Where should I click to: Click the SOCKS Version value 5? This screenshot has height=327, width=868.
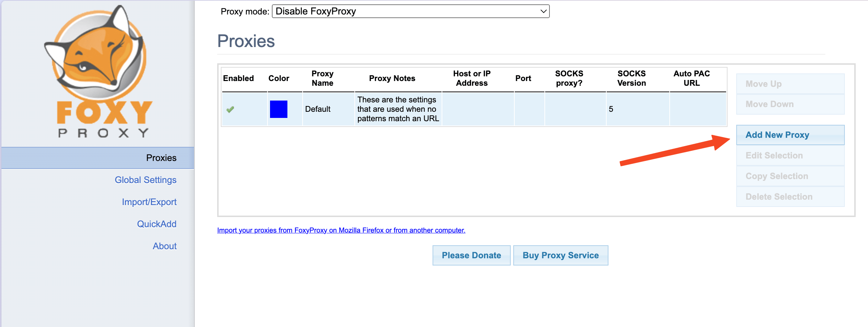(611, 109)
